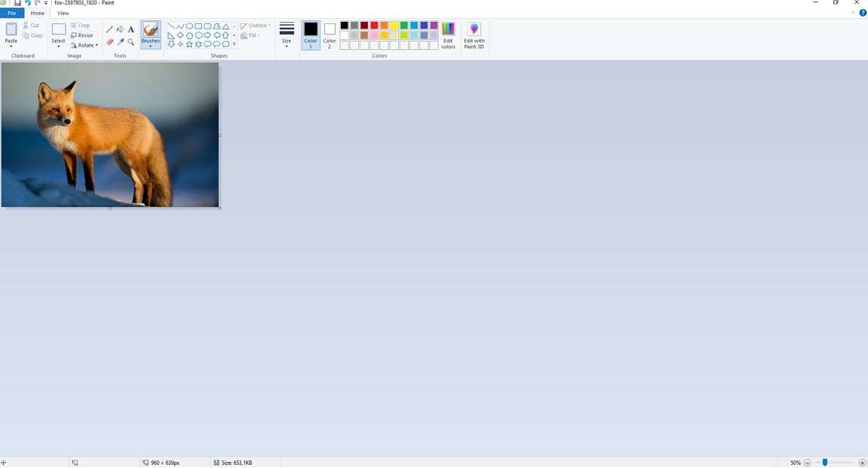Select the Text tool
Image resolution: width=868 pixels, height=468 pixels.
(x=130, y=29)
